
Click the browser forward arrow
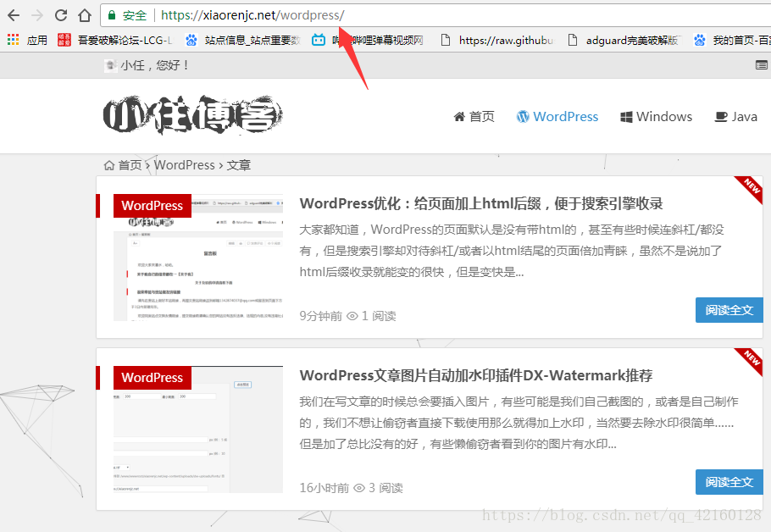(37, 16)
